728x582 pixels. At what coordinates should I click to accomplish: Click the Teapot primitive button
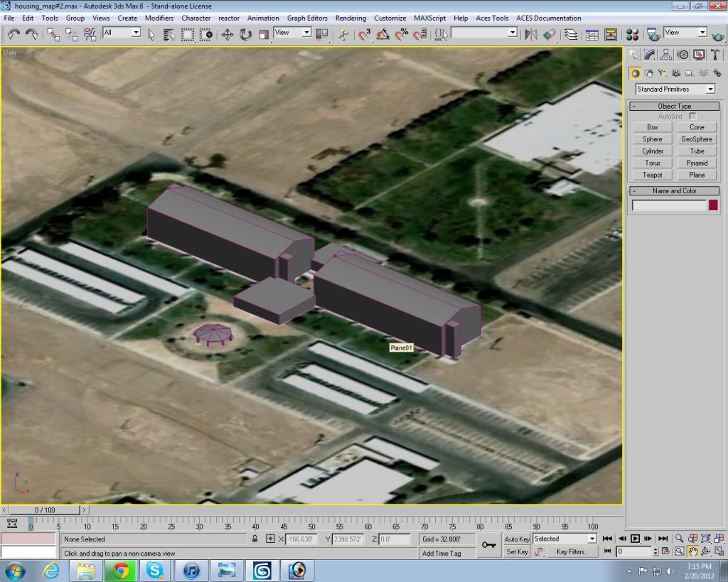[x=652, y=175]
